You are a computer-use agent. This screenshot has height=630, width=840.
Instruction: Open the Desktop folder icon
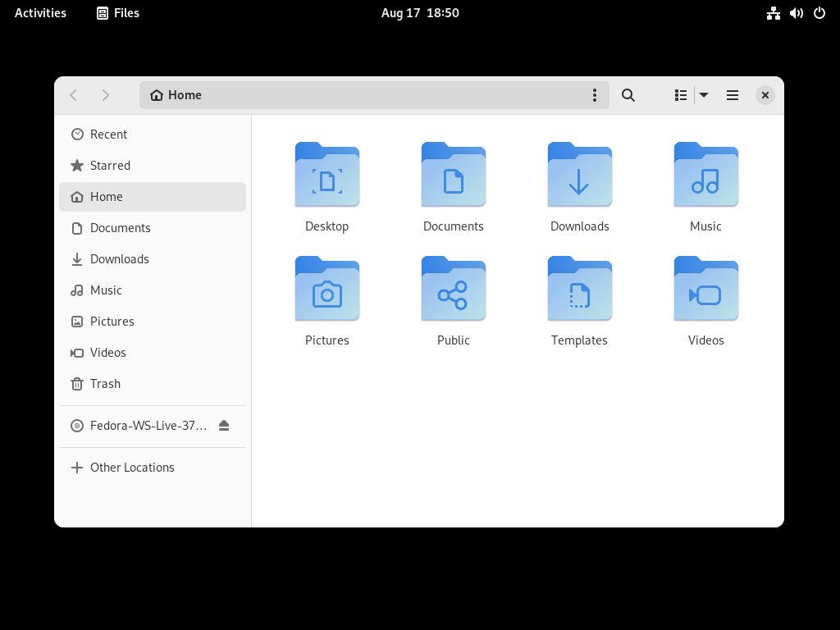coord(326,175)
